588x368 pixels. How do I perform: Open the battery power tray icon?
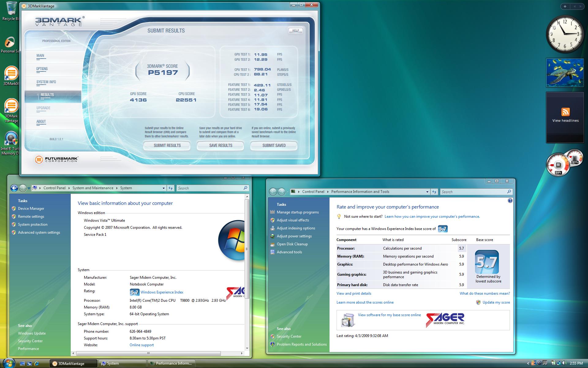click(554, 363)
